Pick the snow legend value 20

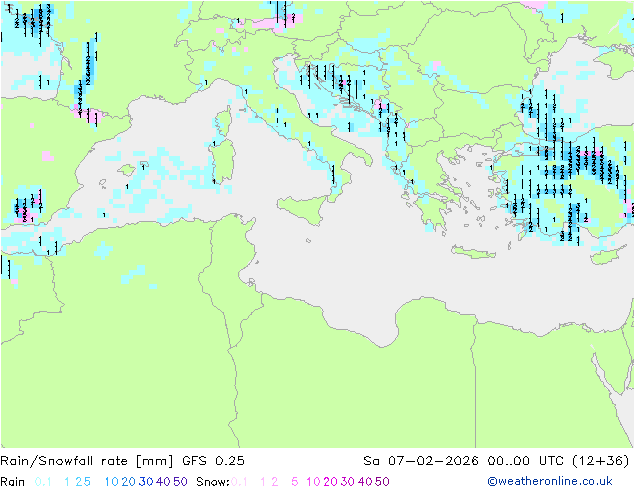click(330, 482)
